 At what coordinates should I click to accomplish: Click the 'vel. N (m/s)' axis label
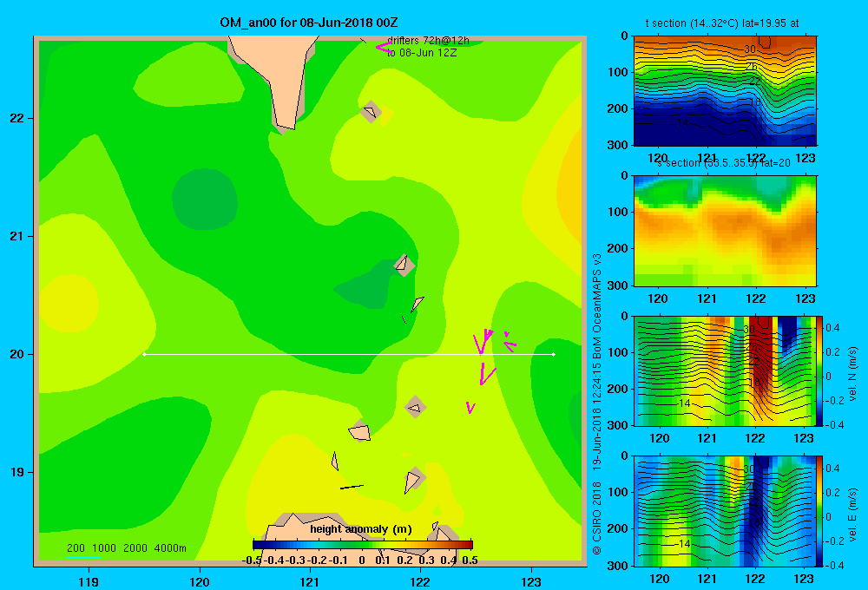[x=852, y=374]
